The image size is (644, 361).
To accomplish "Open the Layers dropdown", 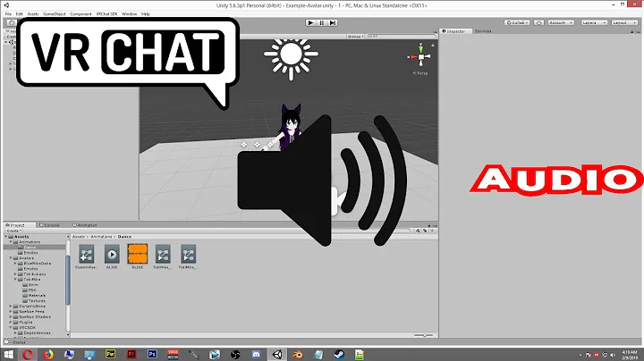I will 594,22.
